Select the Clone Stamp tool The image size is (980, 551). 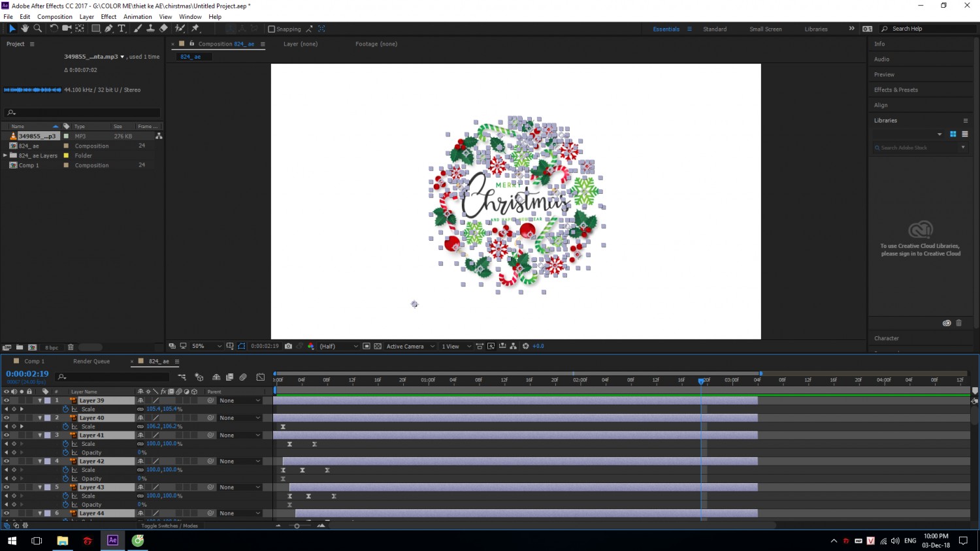150,29
